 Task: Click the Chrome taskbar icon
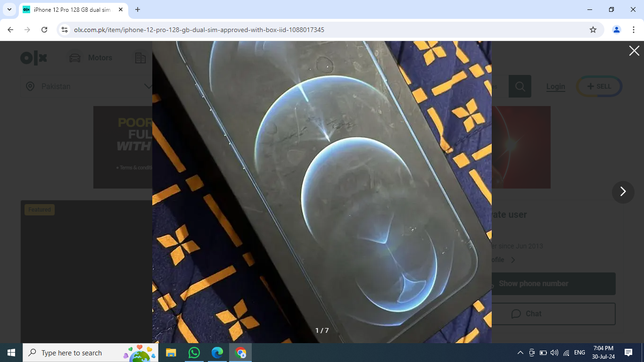240,353
